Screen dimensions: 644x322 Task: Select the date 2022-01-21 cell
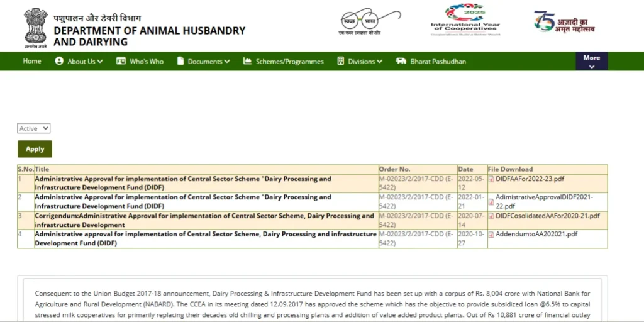point(472,202)
